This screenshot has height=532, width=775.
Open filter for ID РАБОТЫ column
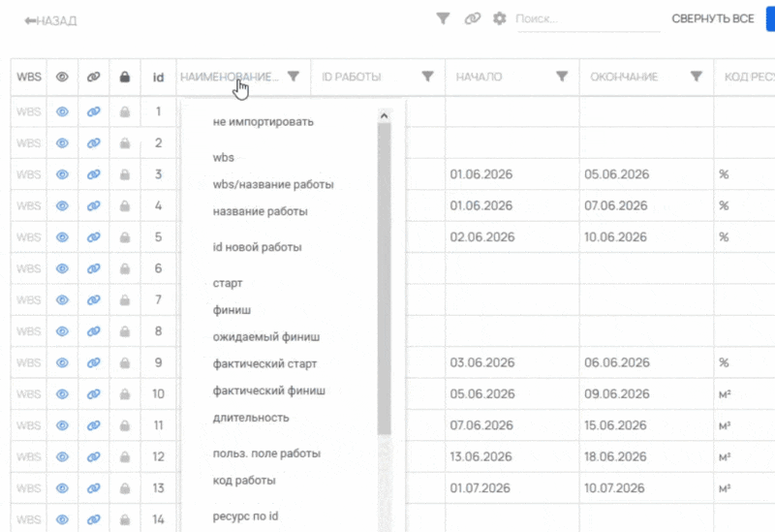click(x=427, y=77)
